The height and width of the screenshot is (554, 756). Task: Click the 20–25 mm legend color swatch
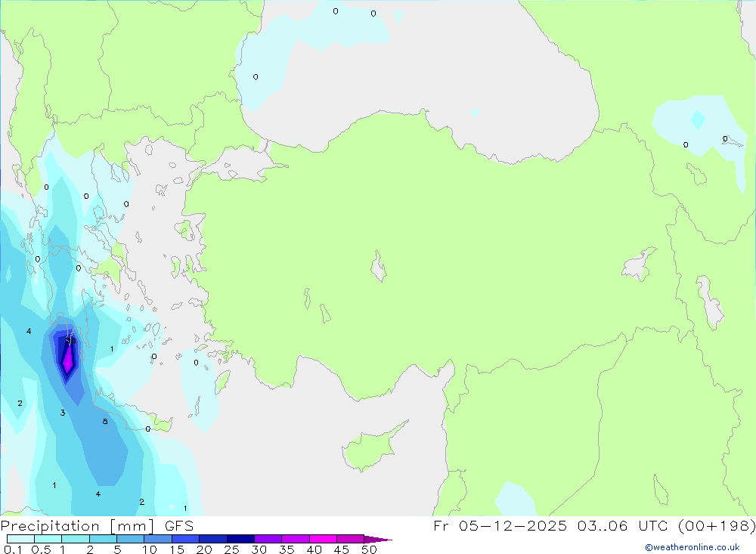[x=213, y=539]
